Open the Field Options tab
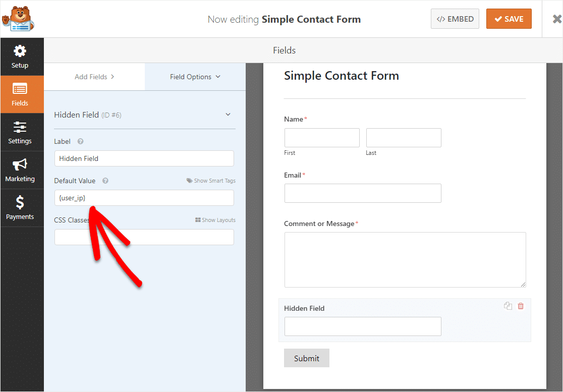563x392 pixels. click(195, 77)
